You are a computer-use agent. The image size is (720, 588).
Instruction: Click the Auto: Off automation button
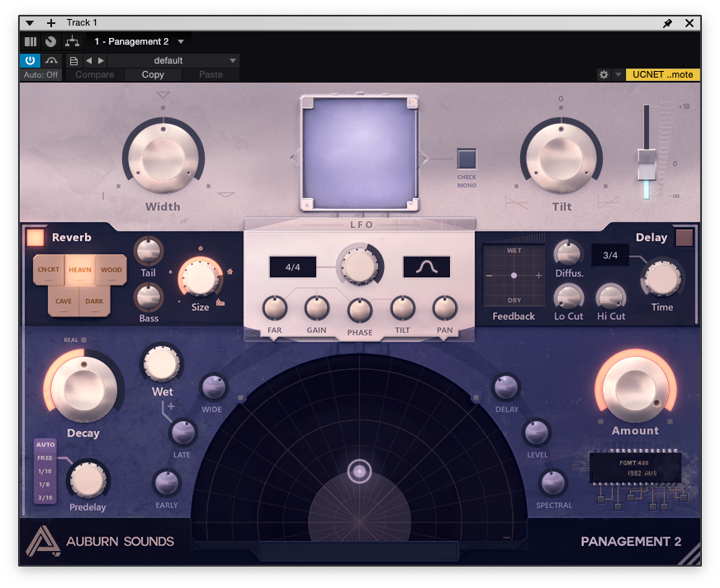click(40, 74)
